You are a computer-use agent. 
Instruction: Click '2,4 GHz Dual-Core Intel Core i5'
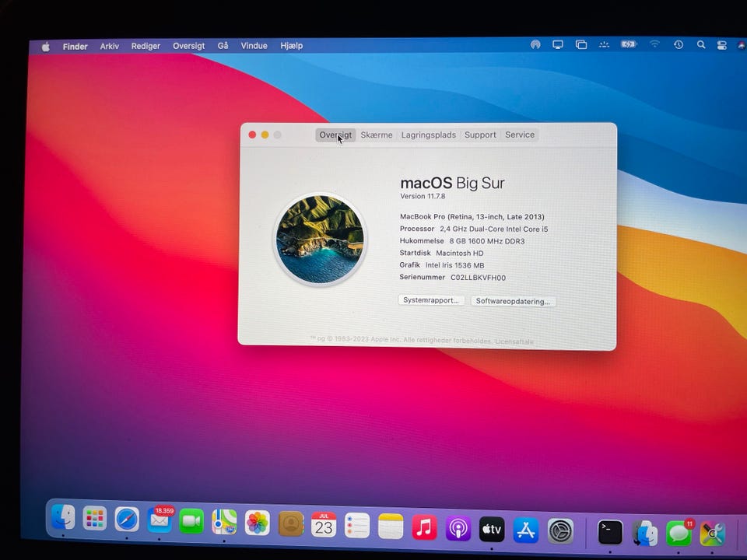coord(493,229)
